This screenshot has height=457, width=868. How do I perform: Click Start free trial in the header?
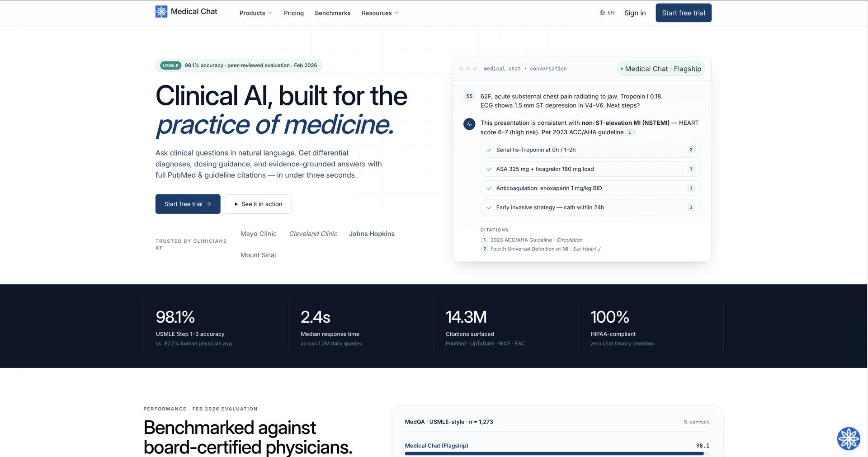[x=684, y=13]
